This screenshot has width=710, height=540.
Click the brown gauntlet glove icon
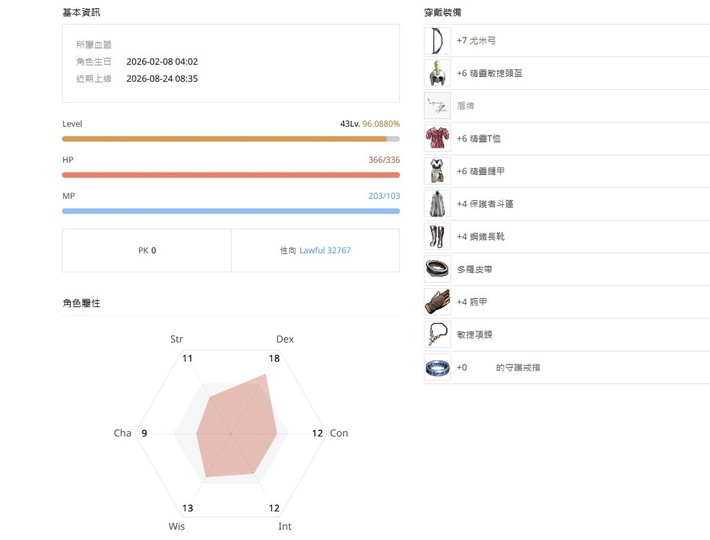click(x=437, y=302)
